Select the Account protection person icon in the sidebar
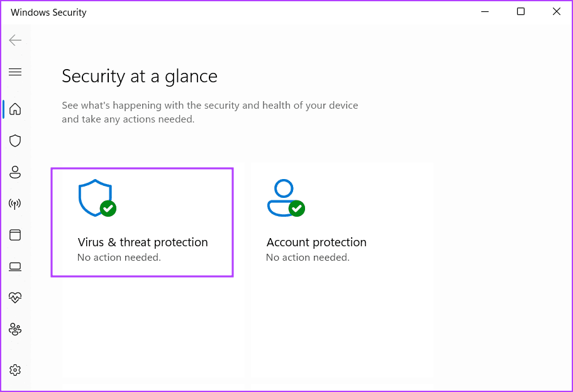The width and height of the screenshot is (573, 392). (14, 171)
